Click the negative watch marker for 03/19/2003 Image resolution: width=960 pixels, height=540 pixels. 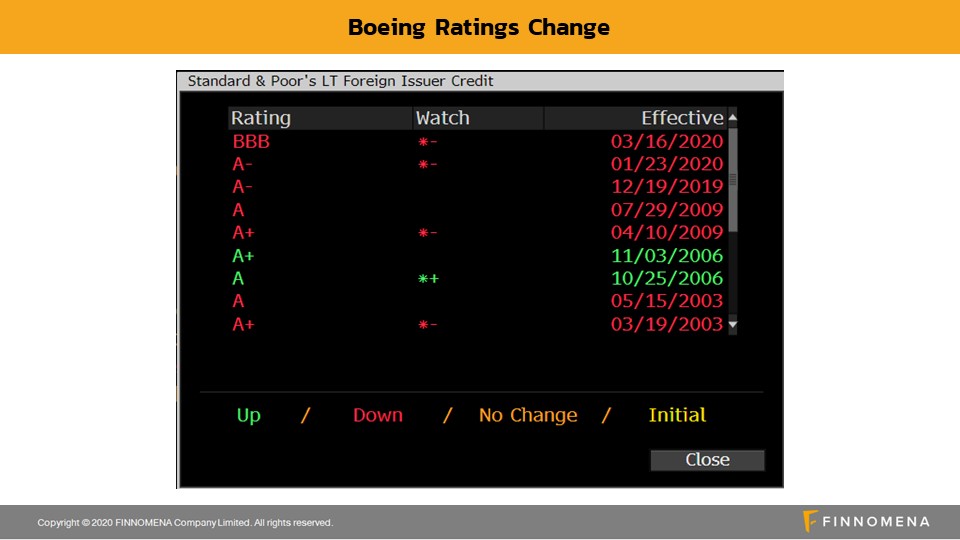coord(427,325)
